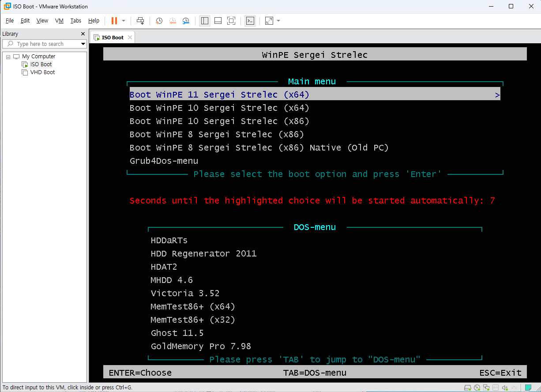Open the Help menu
Screen dimensions: 541x392
[x=94, y=21]
